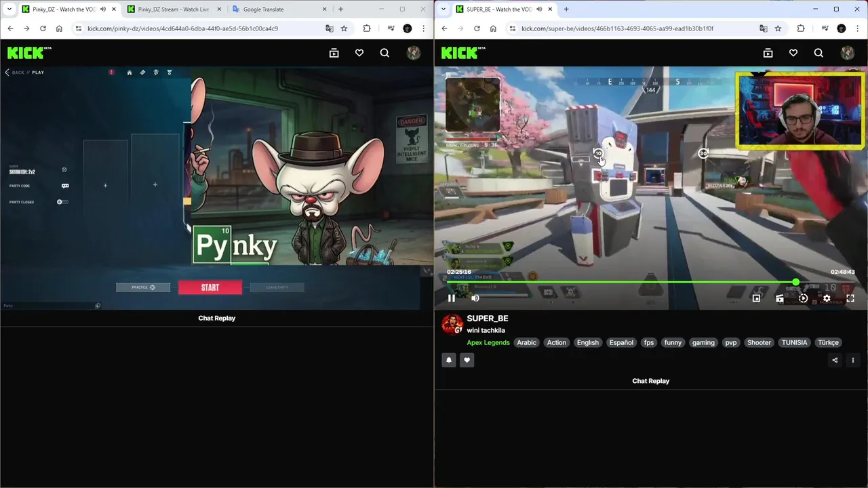Select the Action tag
This screenshot has width=868, height=488.
557,342
